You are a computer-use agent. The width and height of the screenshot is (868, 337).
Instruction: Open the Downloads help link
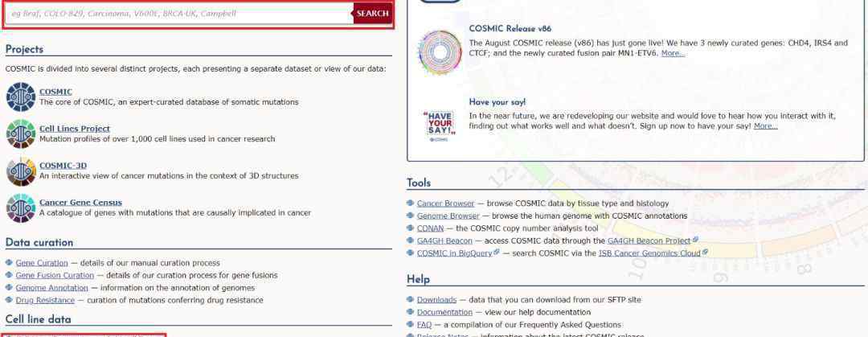(436, 300)
